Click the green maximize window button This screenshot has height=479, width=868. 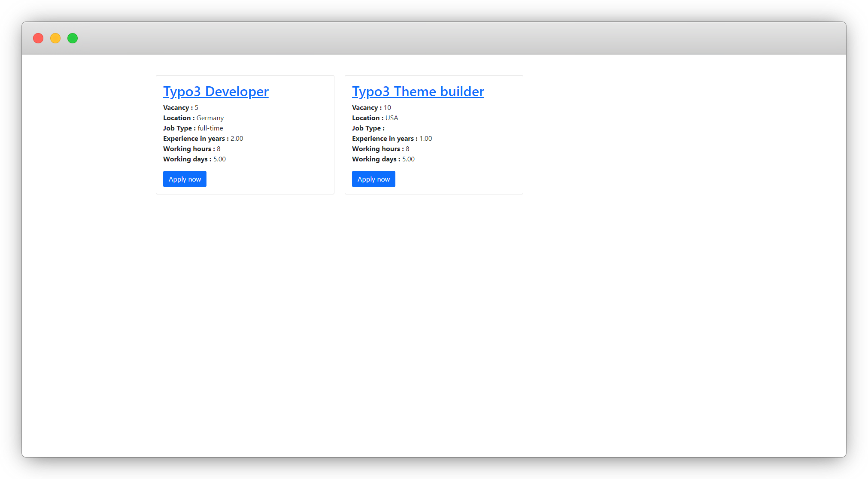click(73, 38)
